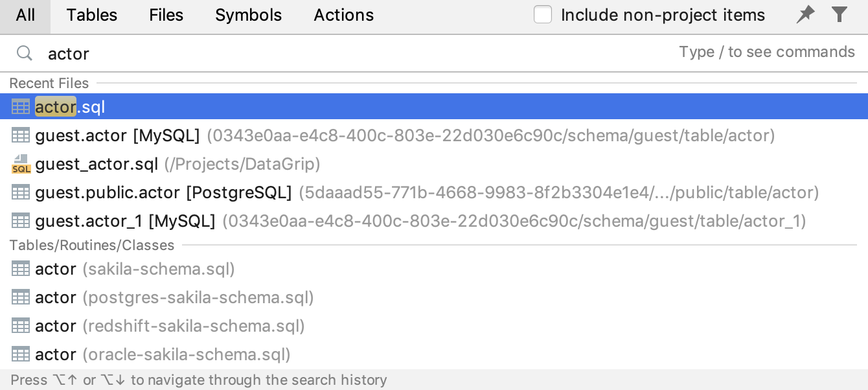Pick actor from redshift-sakila-schema.sql
Screen dimensions: 868x390
click(x=434, y=326)
